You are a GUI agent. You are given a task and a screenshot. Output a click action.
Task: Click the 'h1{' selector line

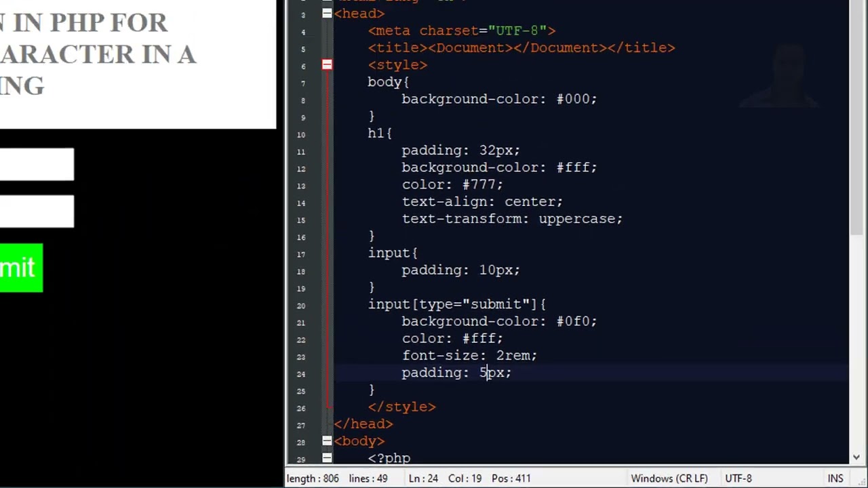[380, 133]
